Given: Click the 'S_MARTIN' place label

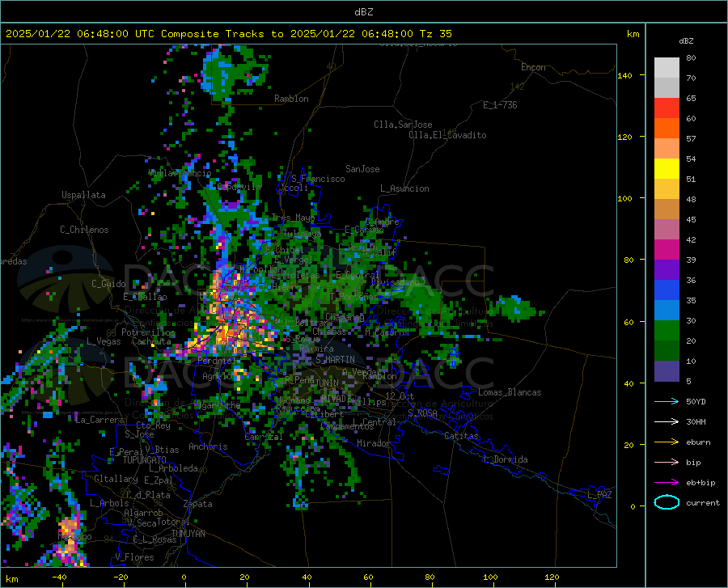Looking at the screenshot, I should click(x=335, y=360).
